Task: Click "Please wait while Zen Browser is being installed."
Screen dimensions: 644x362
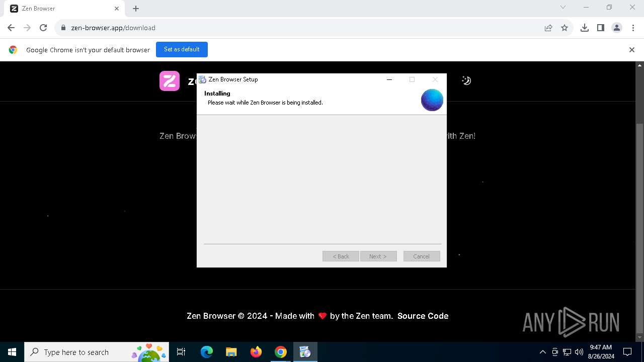Action: [x=265, y=103]
